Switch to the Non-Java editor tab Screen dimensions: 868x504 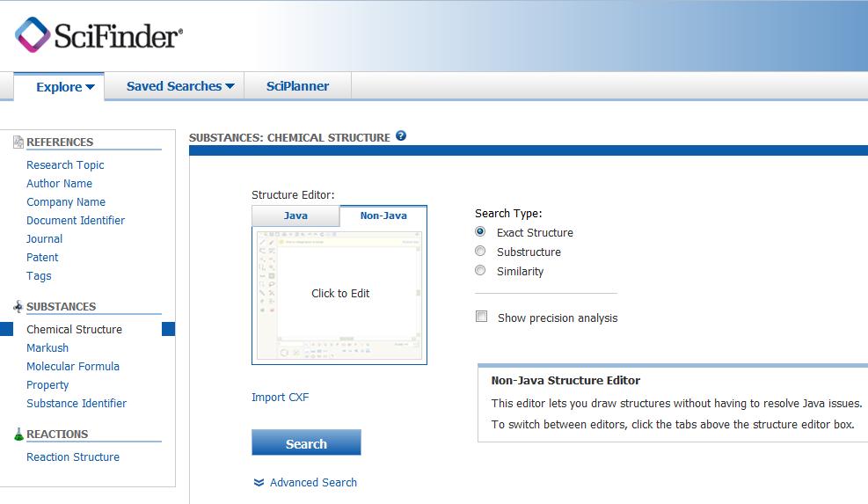383,216
